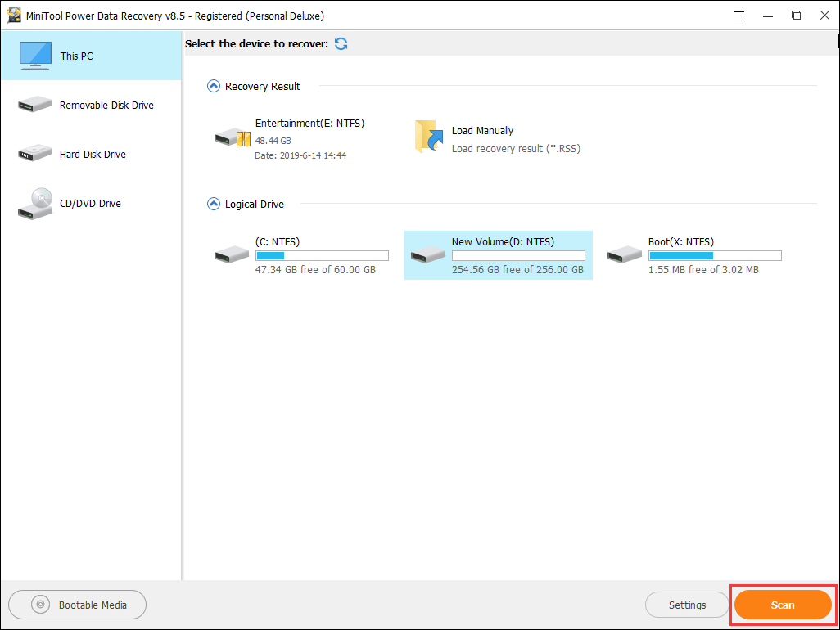Click 'Date: 2019-6-14 14:44' text
This screenshot has width=840, height=630.
coord(300,155)
